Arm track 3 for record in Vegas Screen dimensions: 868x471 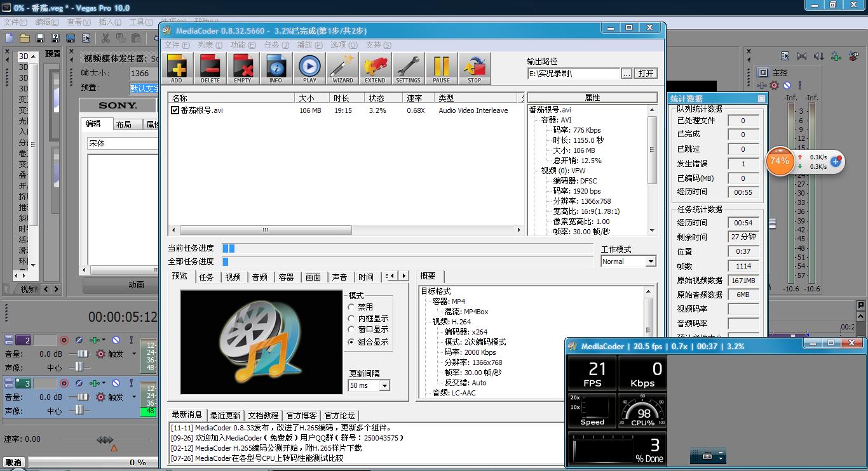[x=64, y=383]
